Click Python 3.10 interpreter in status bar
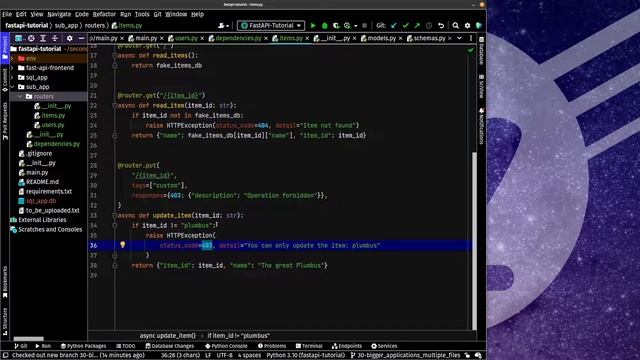The height and width of the screenshot is (360, 640). click(x=306, y=356)
